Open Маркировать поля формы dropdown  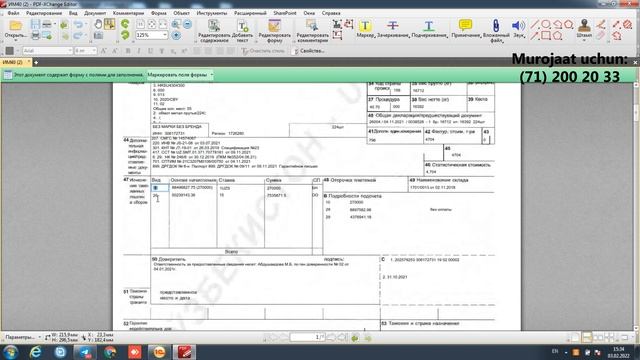pyautogui.click(x=180, y=75)
